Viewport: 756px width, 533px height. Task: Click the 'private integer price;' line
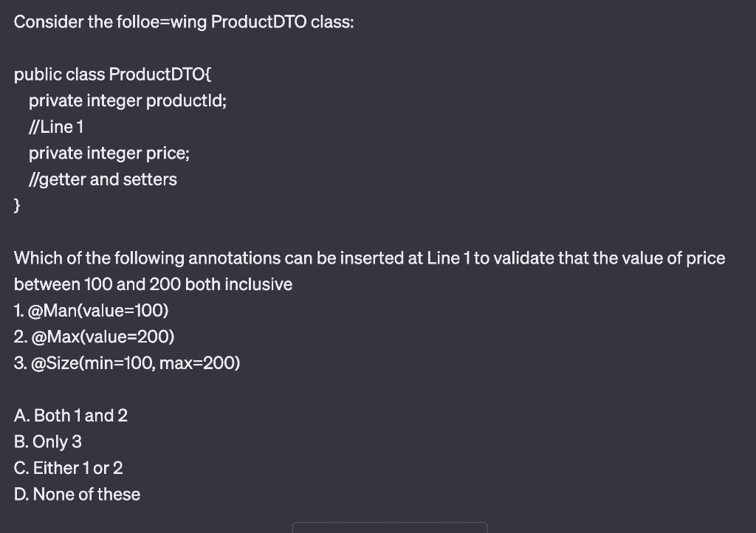pos(109,154)
